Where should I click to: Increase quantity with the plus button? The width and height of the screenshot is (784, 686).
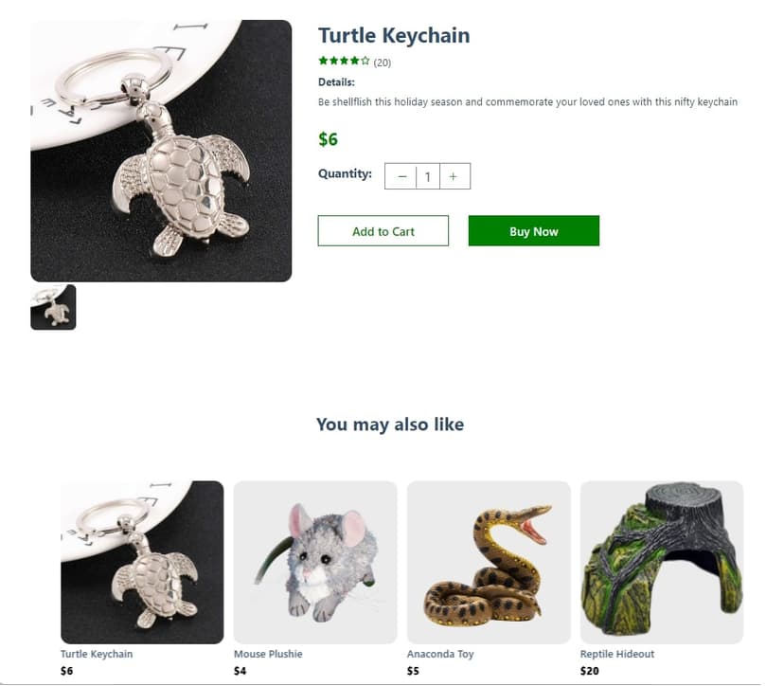(454, 176)
